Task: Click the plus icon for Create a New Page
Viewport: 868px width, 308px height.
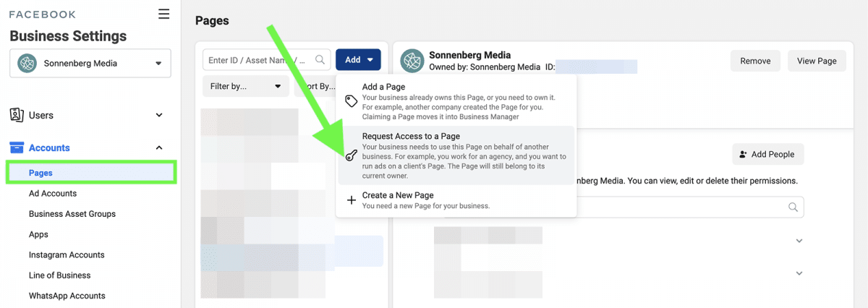Action: click(x=351, y=200)
